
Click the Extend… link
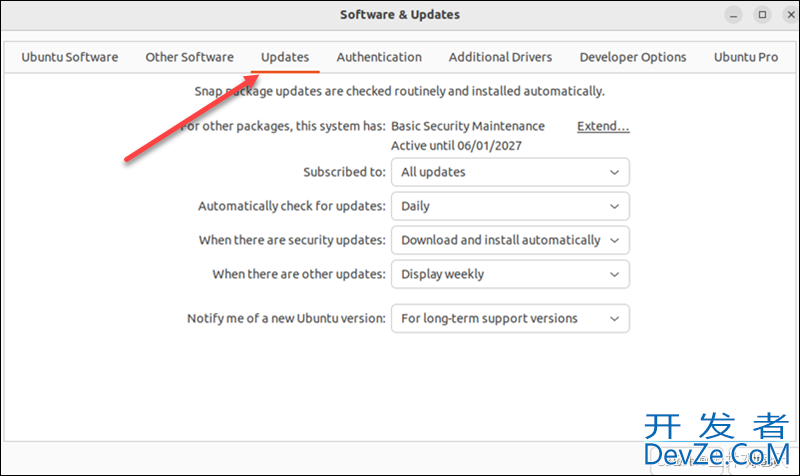(603, 126)
